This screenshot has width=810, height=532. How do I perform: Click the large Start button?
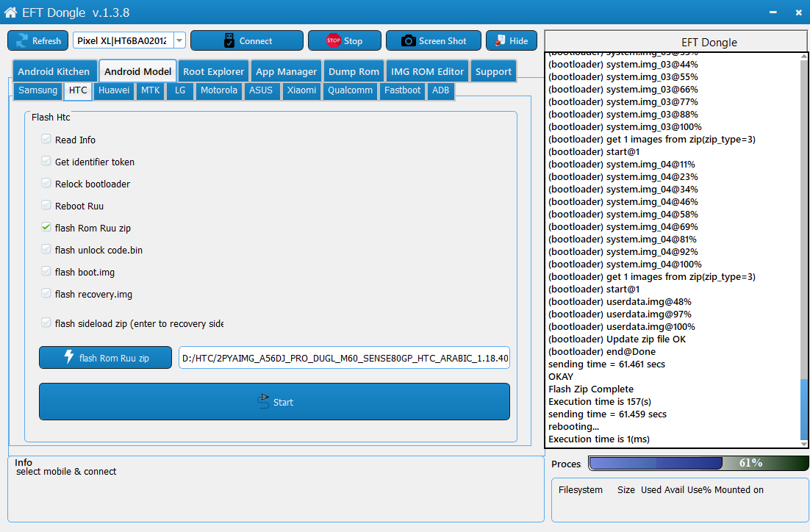[x=274, y=401]
